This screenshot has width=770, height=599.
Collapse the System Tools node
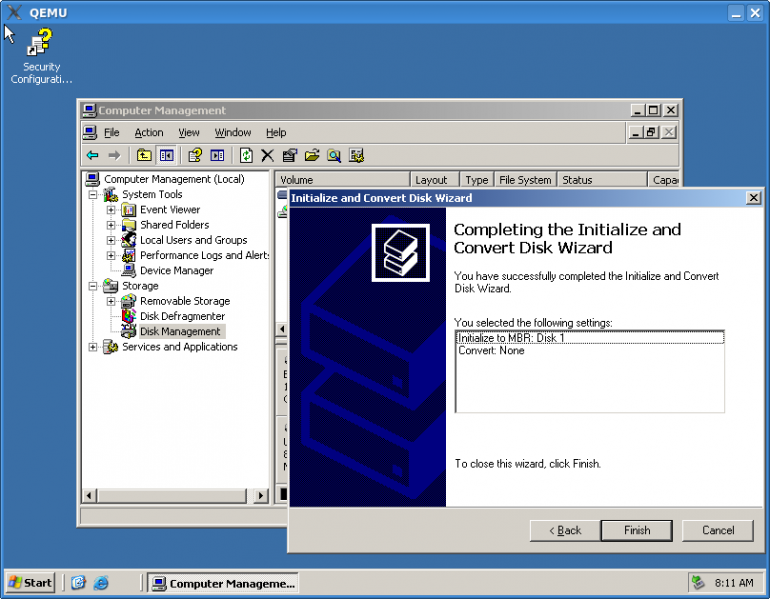click(93, 195)
